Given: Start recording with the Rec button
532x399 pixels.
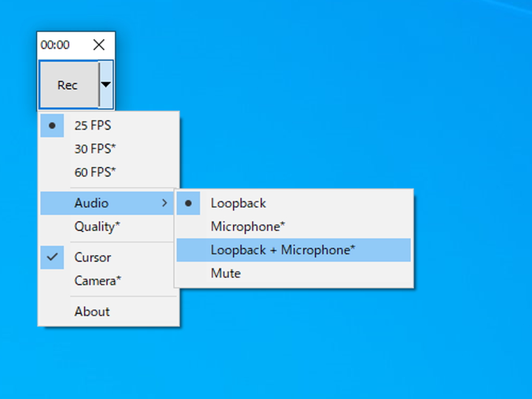Looking at the screenshot, I should tap(69, 85).
